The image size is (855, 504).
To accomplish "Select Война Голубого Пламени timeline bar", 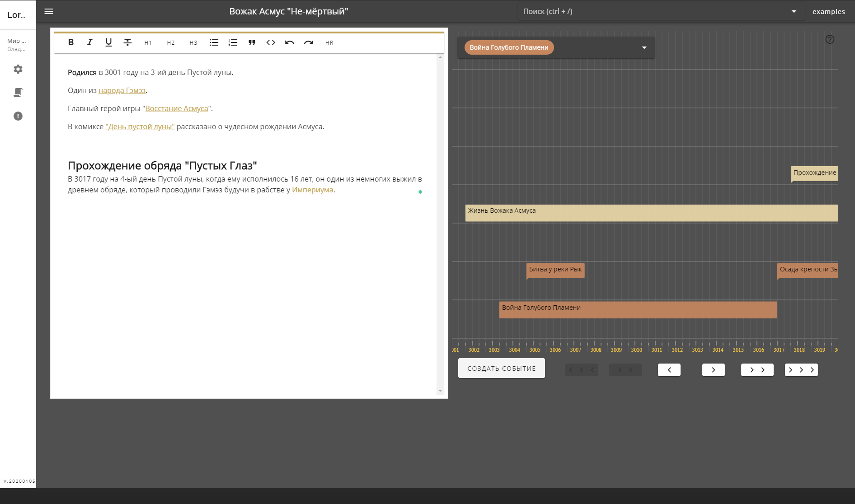I will tap(638, 310).
